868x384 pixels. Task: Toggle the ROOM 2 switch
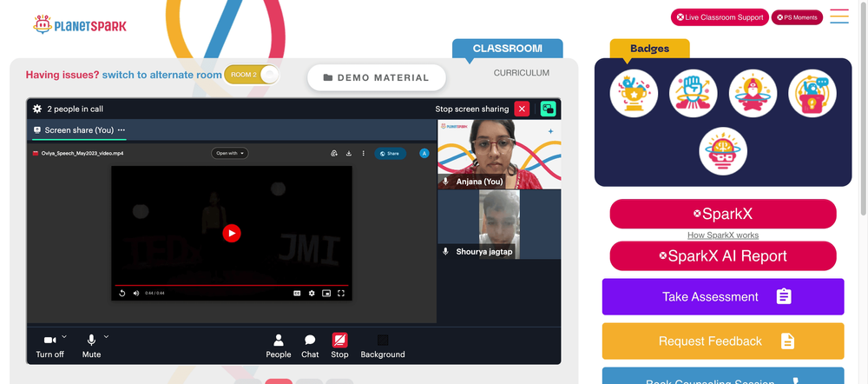point(252,75)
